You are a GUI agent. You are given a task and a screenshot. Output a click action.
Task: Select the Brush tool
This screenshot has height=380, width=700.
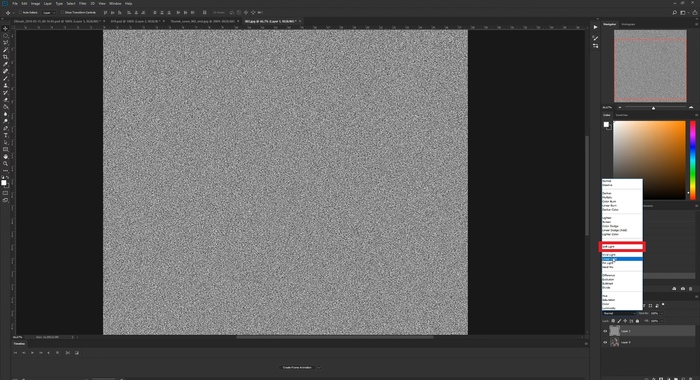coord(5,79)
